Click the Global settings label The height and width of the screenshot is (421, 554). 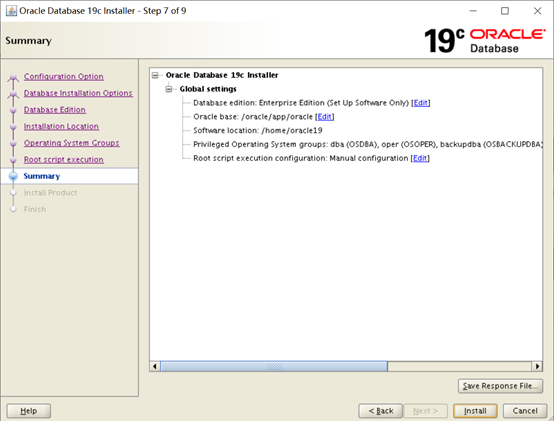(208, 89)
